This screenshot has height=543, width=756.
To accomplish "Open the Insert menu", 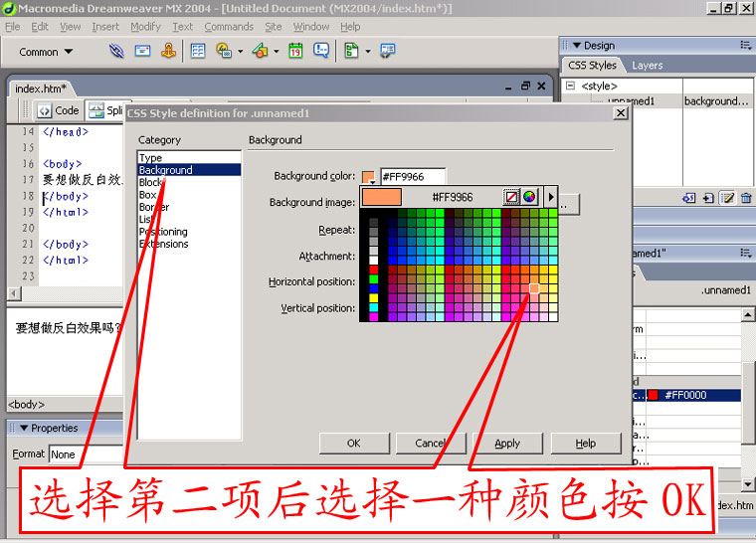I will pos(105,27).
